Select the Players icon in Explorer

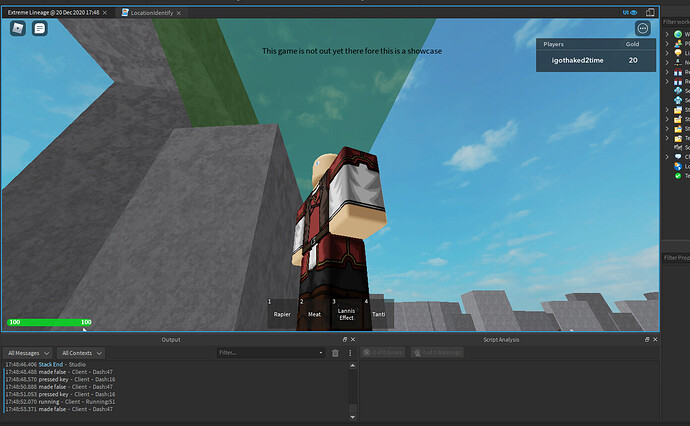click(678, 44)
